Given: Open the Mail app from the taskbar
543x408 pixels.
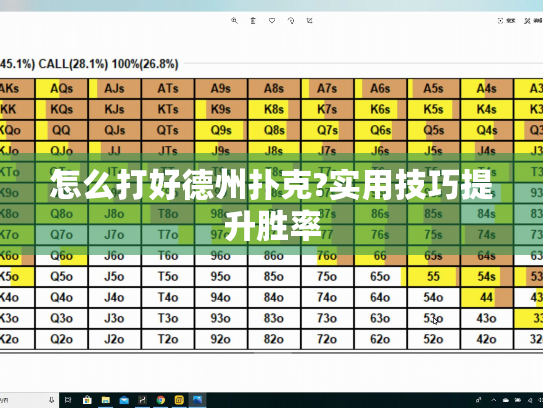Looking at the screenshot, I should pyautogui.click(x=124, y=400).
